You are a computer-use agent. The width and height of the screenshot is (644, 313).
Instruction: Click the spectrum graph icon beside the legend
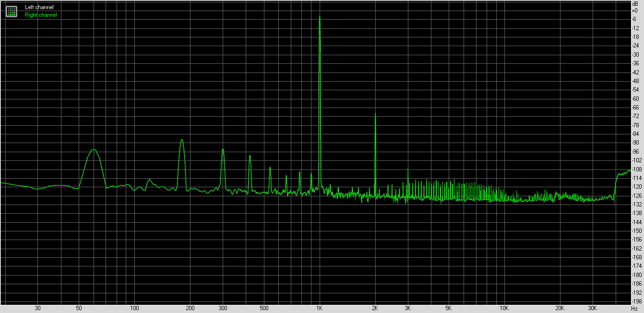tap(11, 11)
